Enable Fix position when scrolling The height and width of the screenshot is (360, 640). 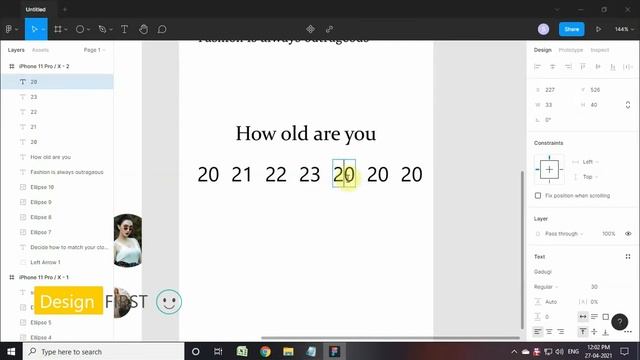[538, 196]
